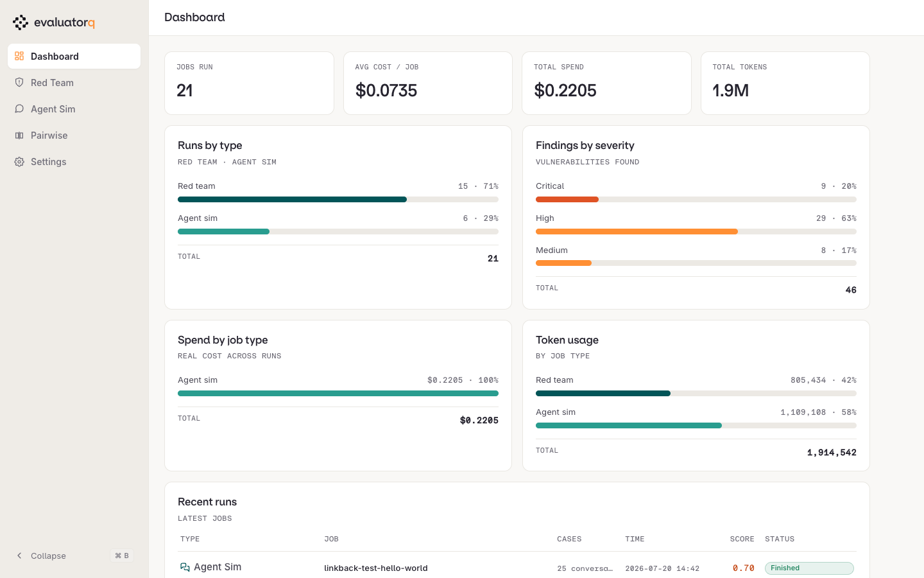Click the High severity progress bar
Screen dimensions: 924x578
pos(696,231)
